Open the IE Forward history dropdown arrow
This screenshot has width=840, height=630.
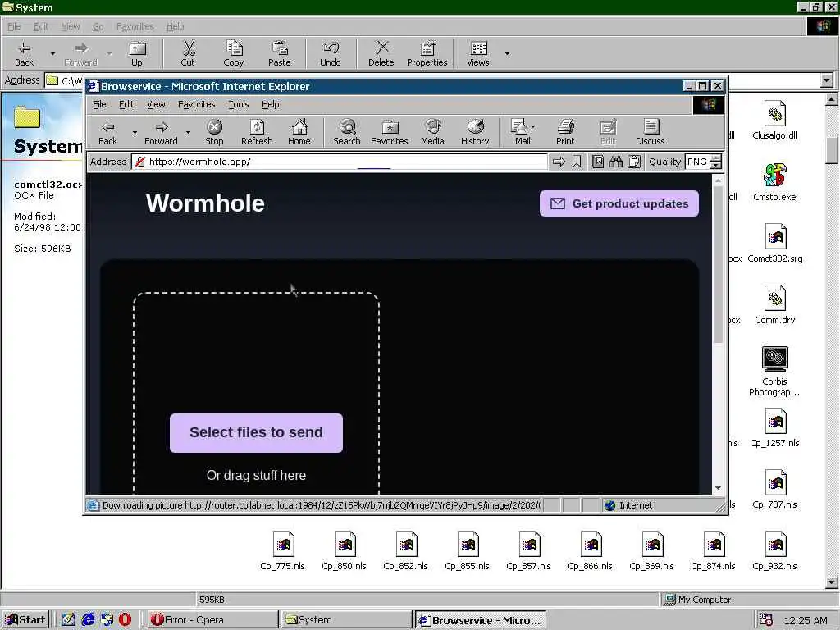[188, 132]
